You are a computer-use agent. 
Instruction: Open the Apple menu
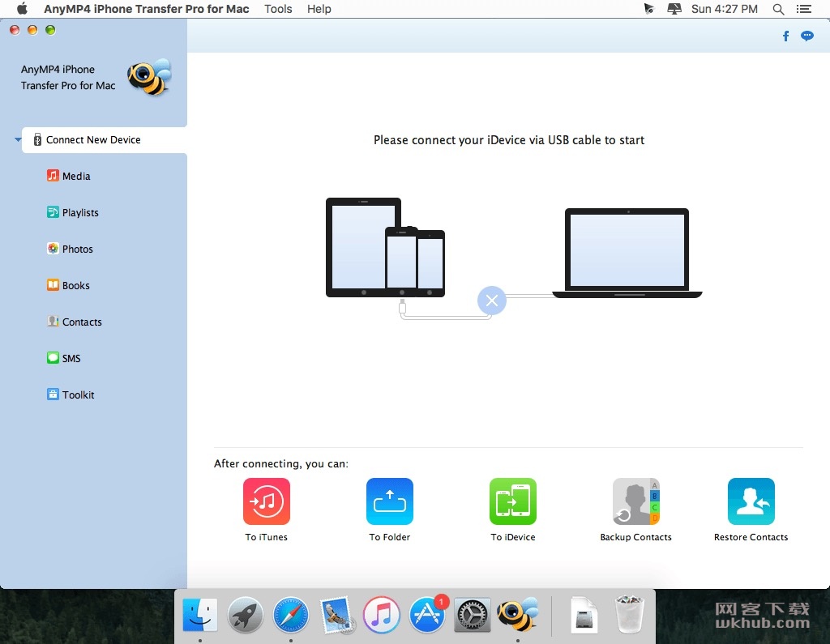pyautogui.click(x=22, y=9)
